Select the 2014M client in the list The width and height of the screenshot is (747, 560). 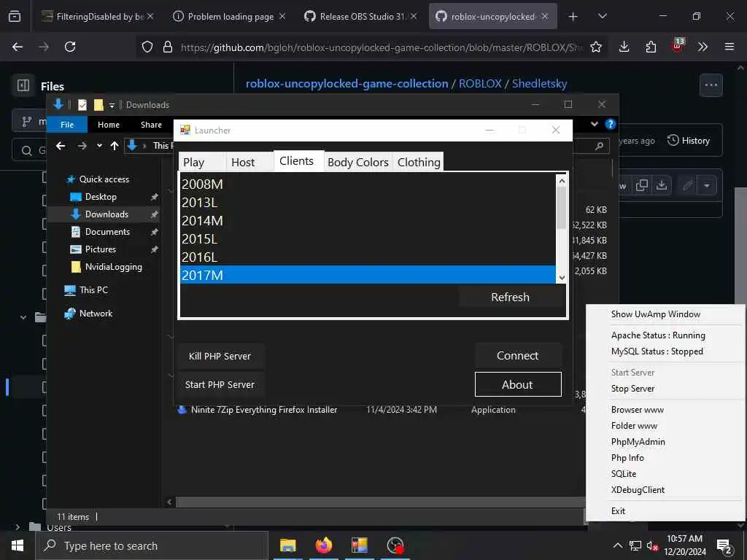(x=368, y=221)
